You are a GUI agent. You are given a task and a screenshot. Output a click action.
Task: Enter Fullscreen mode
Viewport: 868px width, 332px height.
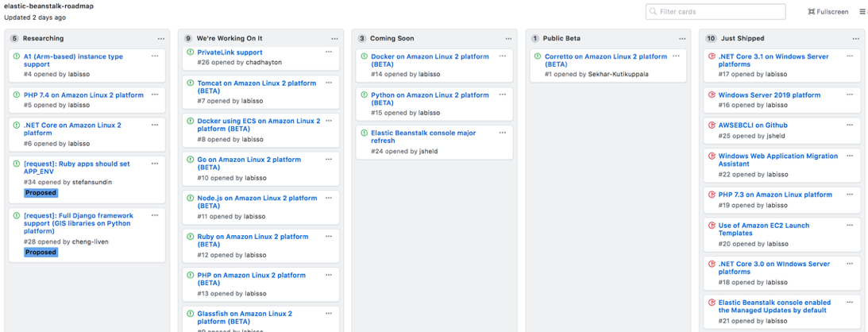[x=828, y=12]
